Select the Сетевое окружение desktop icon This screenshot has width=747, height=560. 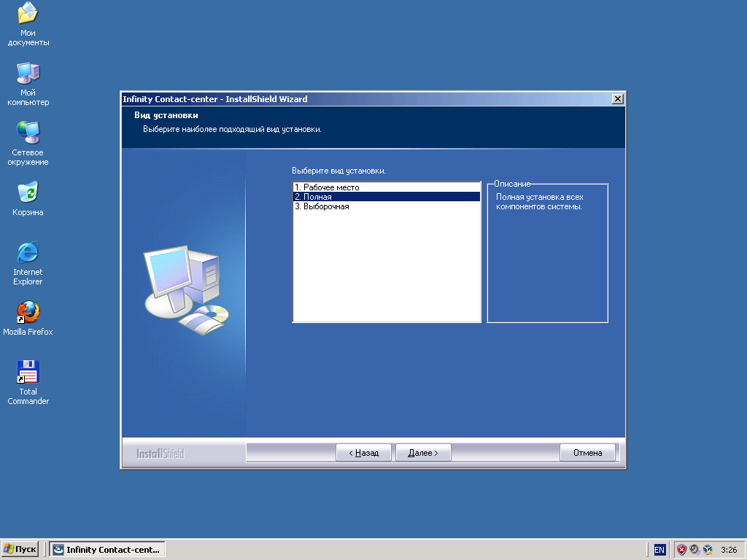pos(28,144)
